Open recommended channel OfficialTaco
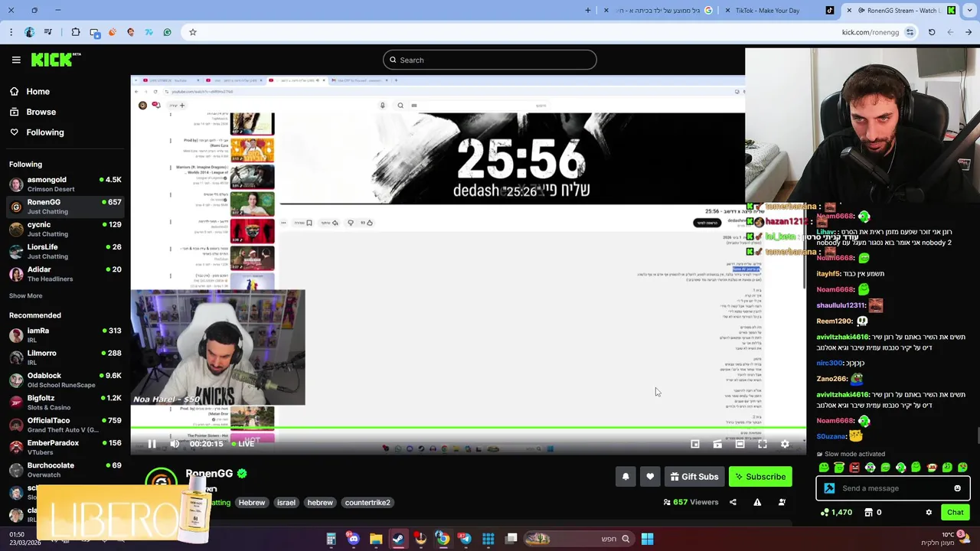Viewport: 980px width, 551px height. click(65, 425)
